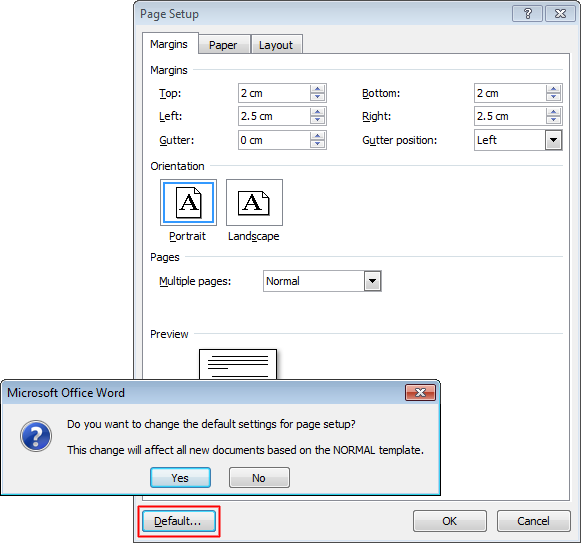Image resolution: width=581 pixels, height=543 pixels.
Task: Click the Default... button
Action: pyautogui.click(x=179, y=521)
